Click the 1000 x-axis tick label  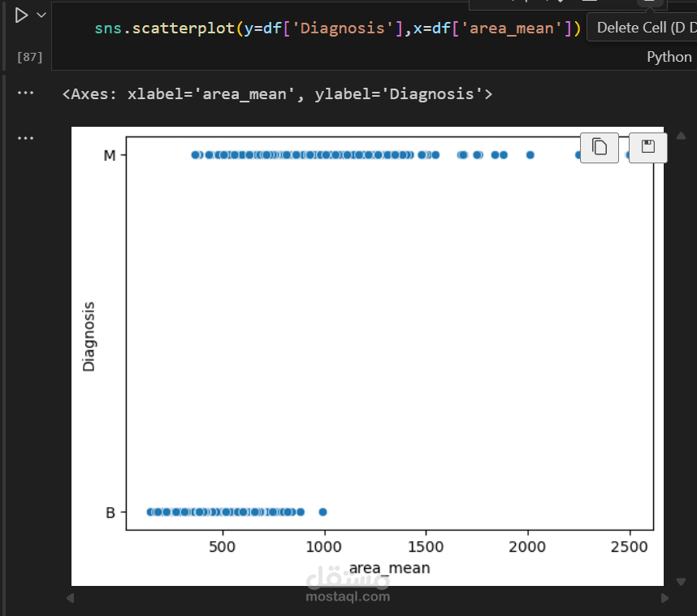tap(323, 547)
